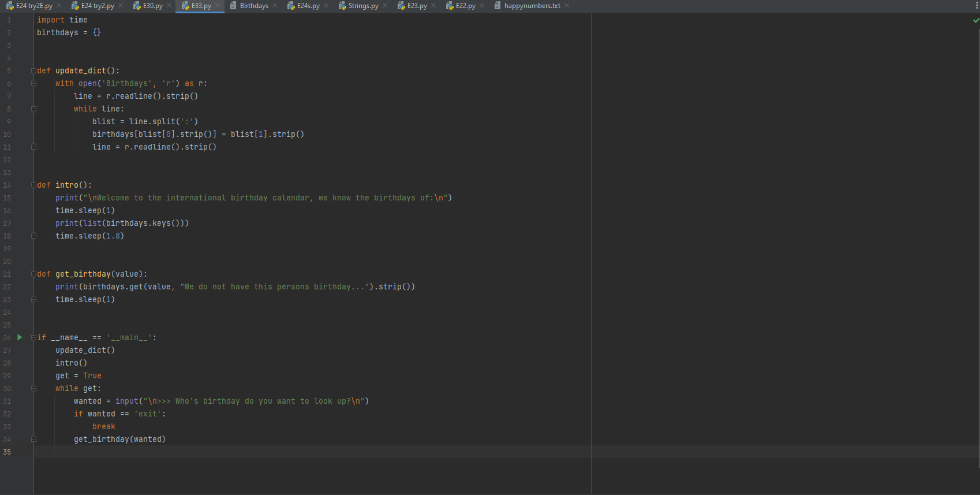Switch to the Birthdays file tab

(253, 6)
